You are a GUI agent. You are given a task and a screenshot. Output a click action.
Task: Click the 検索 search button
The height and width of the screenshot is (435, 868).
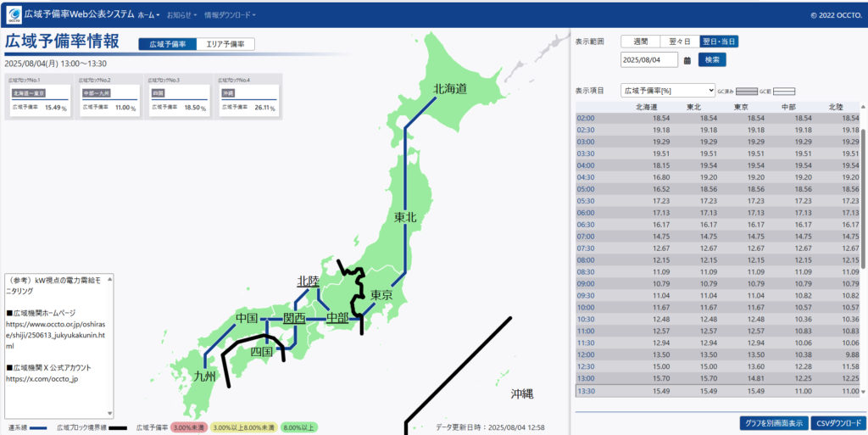[712, 59]
